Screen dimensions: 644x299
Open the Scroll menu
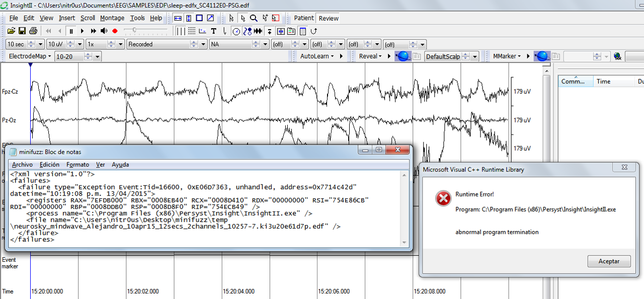[88, 18]
